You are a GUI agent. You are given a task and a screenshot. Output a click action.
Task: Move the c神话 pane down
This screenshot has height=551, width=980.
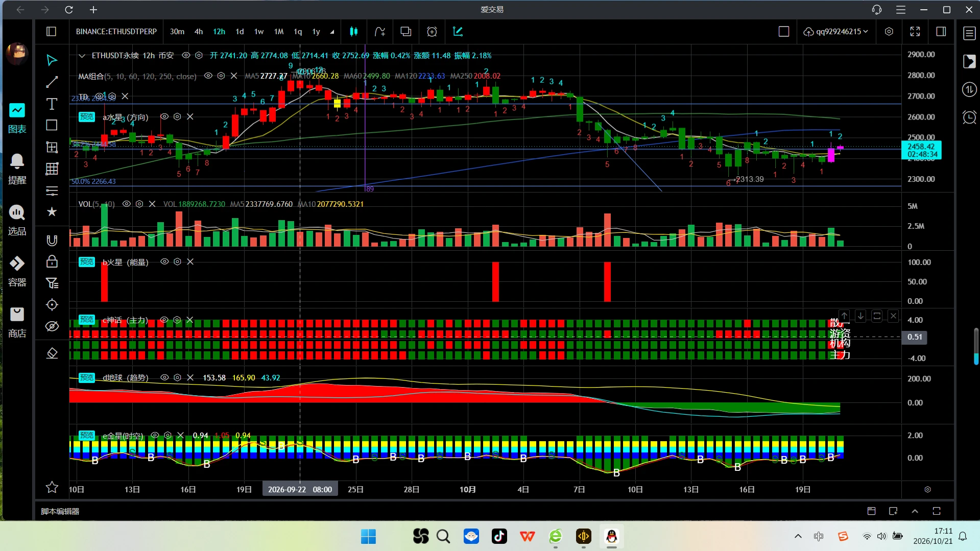pos(861,316)
